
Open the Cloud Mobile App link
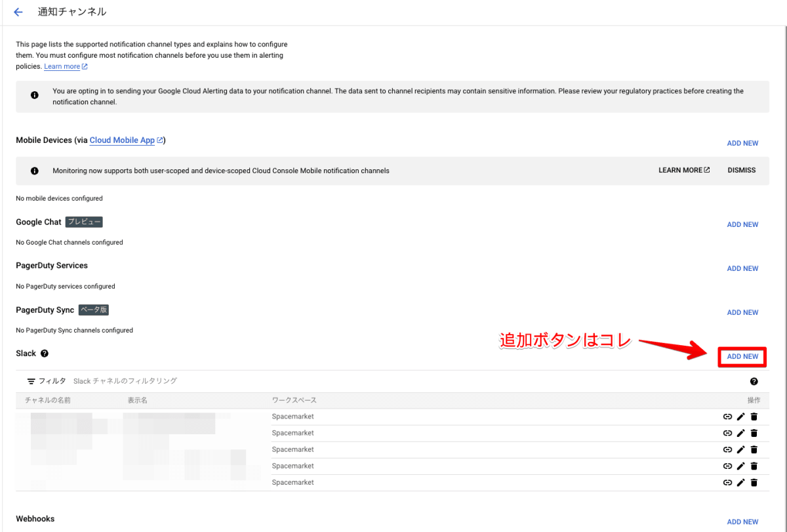point(127,140)
